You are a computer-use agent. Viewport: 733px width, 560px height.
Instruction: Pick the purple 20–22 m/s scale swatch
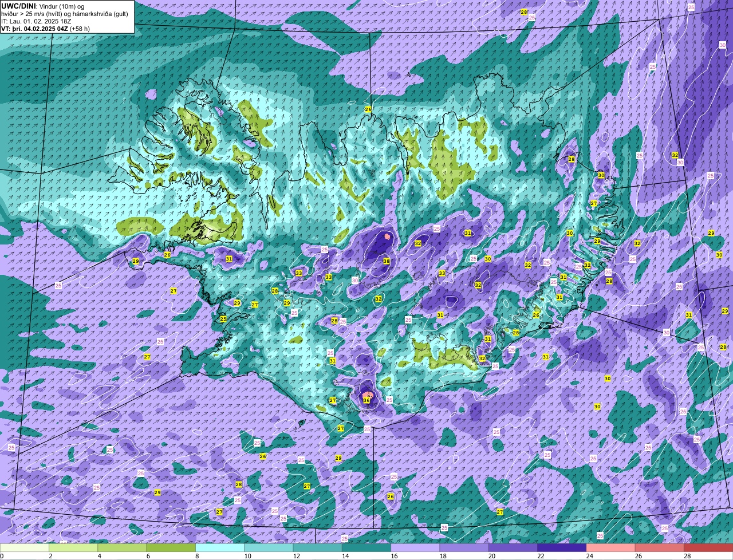[513, 548]
